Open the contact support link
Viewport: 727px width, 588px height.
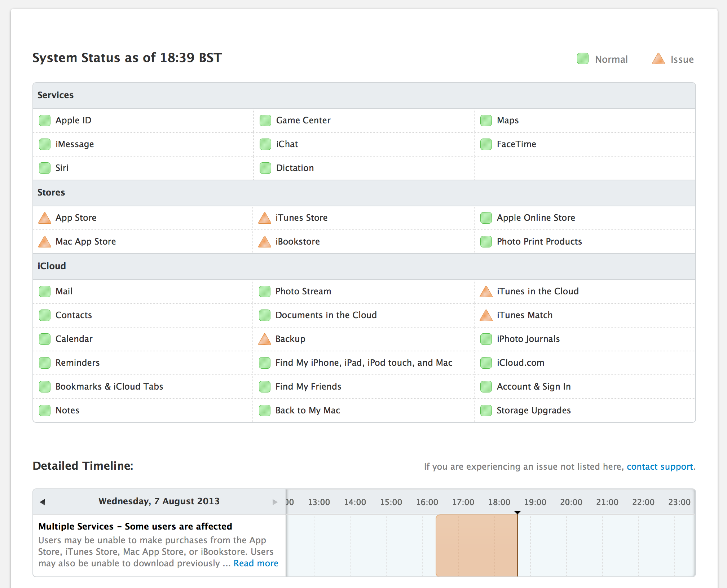click(x=660, y=466)
